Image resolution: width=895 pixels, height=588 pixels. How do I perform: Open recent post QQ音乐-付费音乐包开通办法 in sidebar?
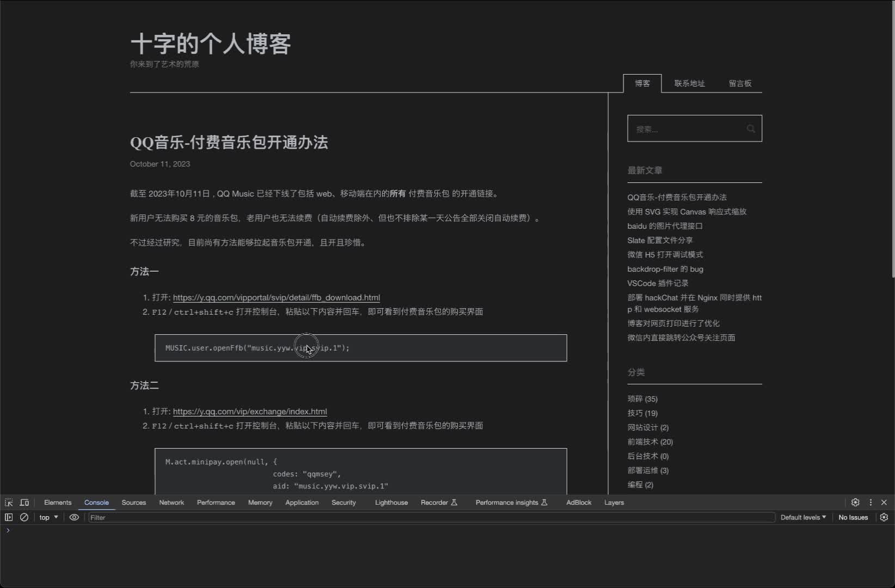(x=677, y=197)
